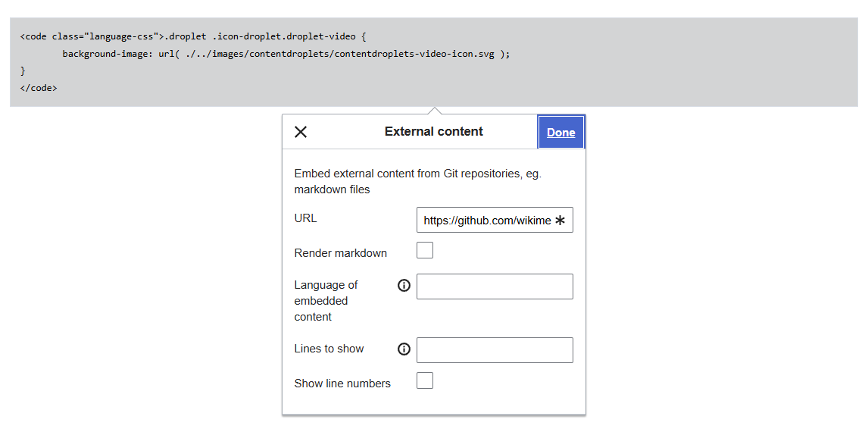Click the info icon beside Language field
Image resolution: width=868 pixels, height=429 pixels.
[x=404, y=286]
